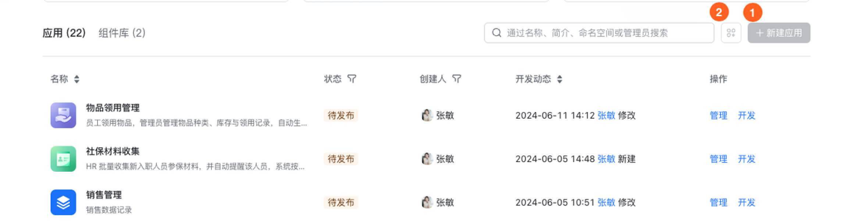Click 张敏's avatar in 物品领用管理 row
The width and height of the screenshot is (868, 224).
[x=427, y=115]
